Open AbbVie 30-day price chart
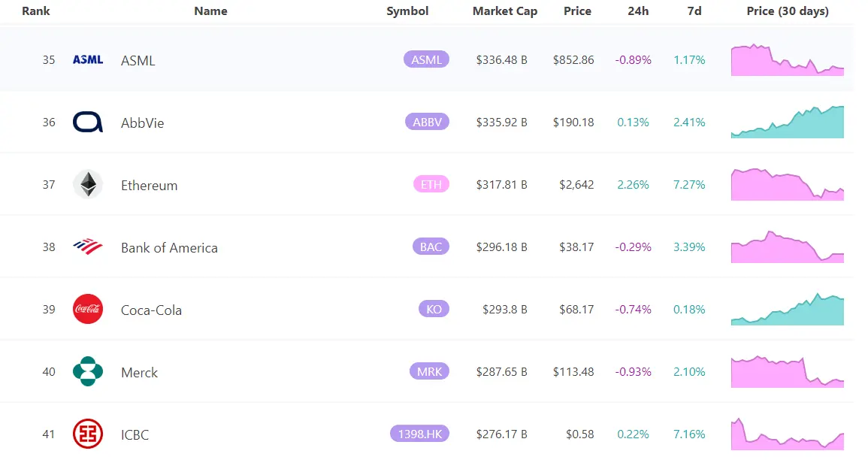This screenshot has height=463, width=868. [787, 123]
